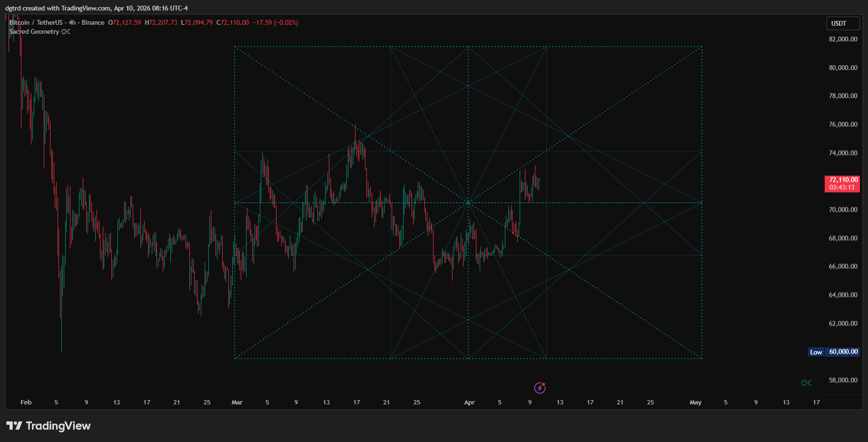Click the 76,000.00 price axis value

click(x=843, y=124)
